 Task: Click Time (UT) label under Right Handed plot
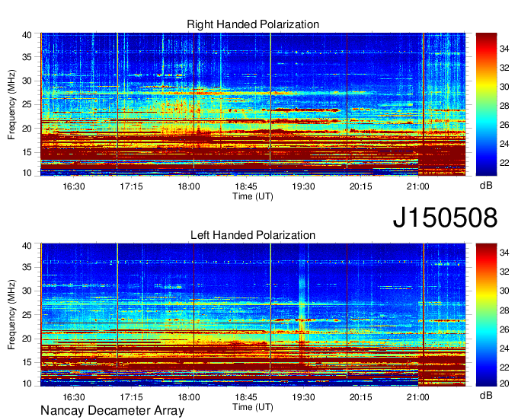click(253, 196)
